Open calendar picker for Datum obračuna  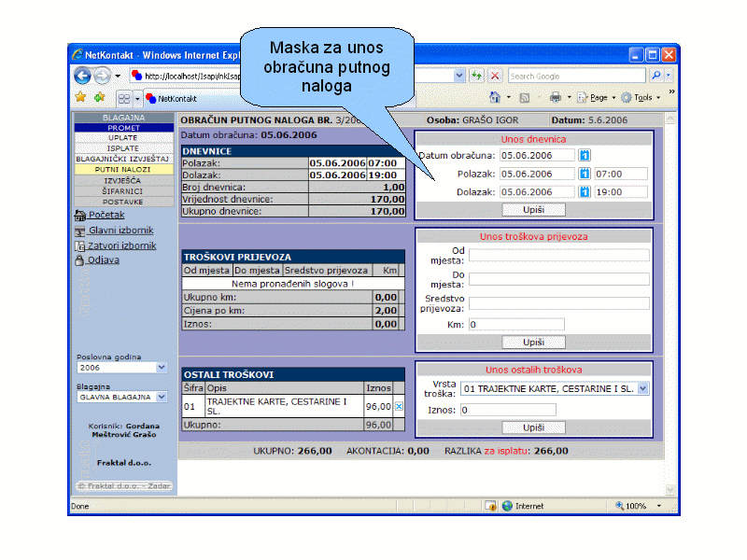[x=585, y=155]
